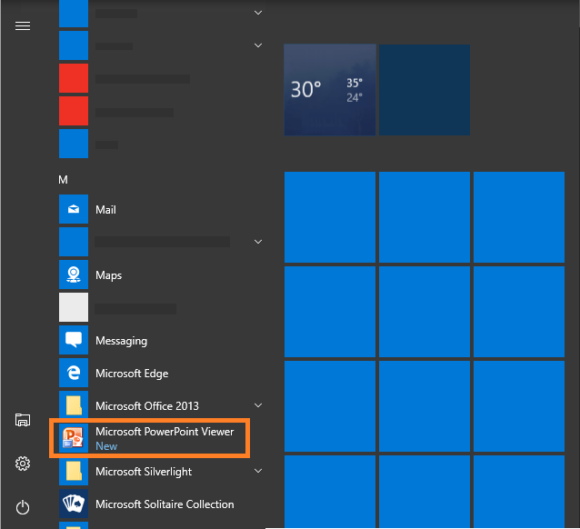Click the "New" label under PowerPoint Viewer
The height and width of the screenshot is (529, 580).
pos(106,446)
